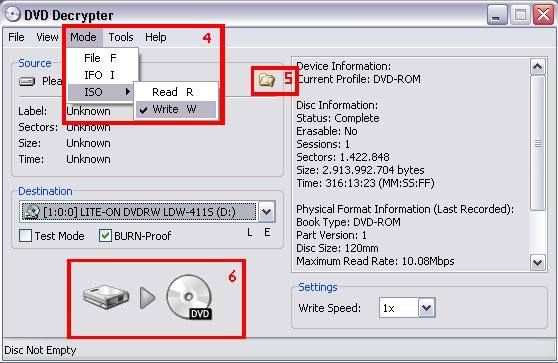Click the DVD Decrypter title bar disc icon
The image size is (558, 363).
(13, 15)
